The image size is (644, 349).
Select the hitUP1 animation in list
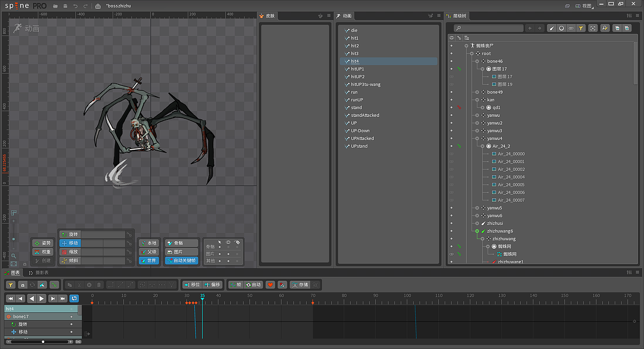[357, 69]
